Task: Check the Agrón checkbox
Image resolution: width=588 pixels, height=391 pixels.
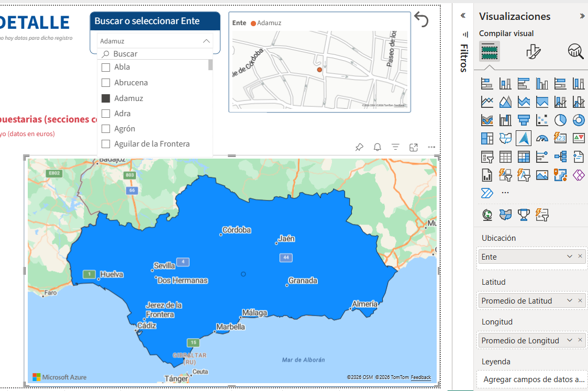Action: coord(106,129)
